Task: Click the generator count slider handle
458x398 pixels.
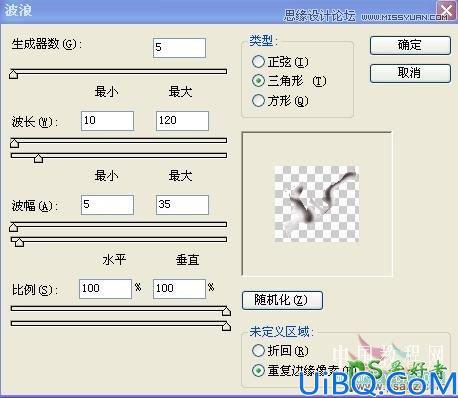Action: tap(14, 74)
